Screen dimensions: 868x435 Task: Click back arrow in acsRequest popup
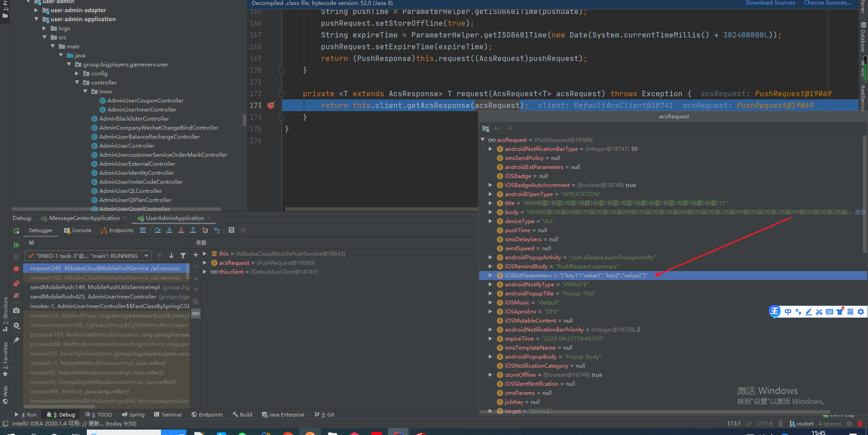[x=497, y=129]
